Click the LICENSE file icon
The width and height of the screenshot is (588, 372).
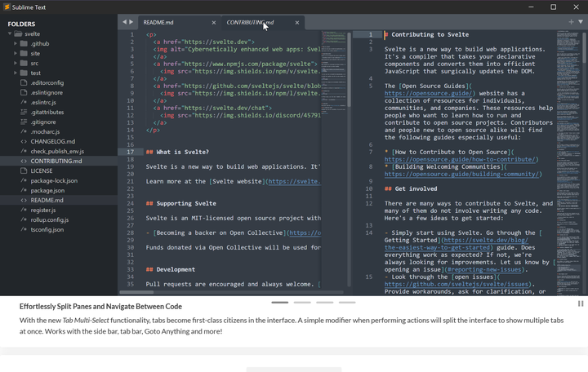[24, 170]
